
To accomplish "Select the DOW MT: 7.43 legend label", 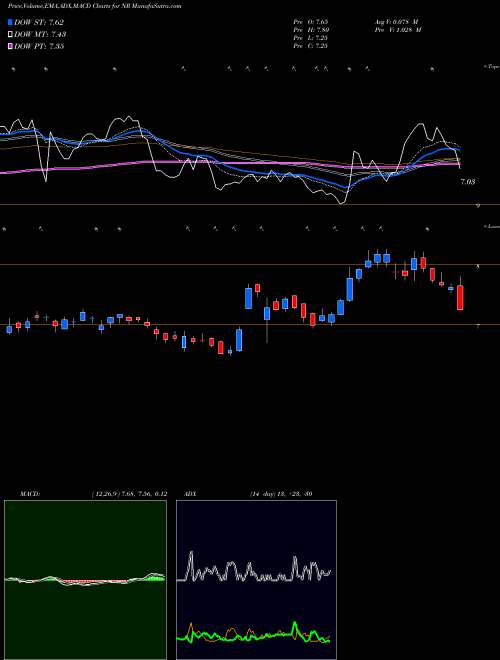I will 40,35.
